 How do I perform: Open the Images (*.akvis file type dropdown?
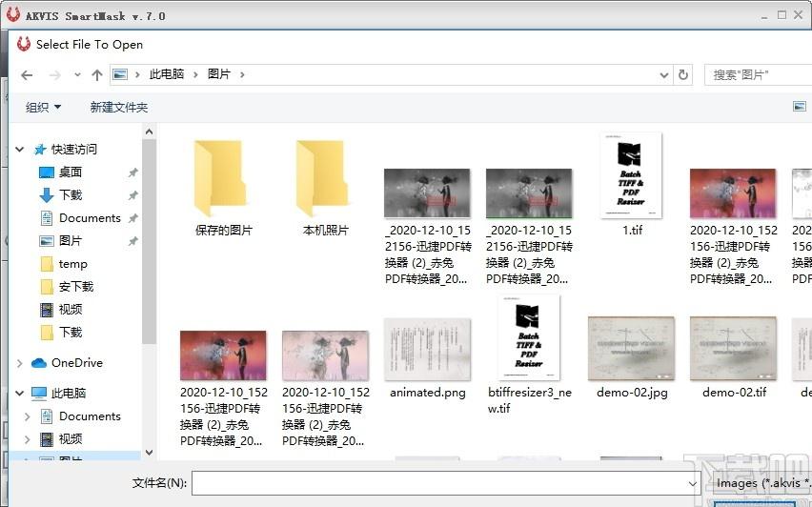click(762, 484)
